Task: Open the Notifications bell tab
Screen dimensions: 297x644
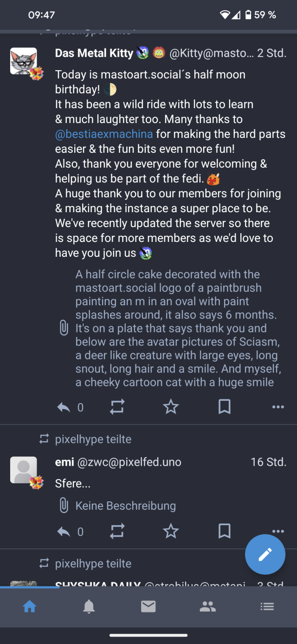Action: click(x=89, y=606)
